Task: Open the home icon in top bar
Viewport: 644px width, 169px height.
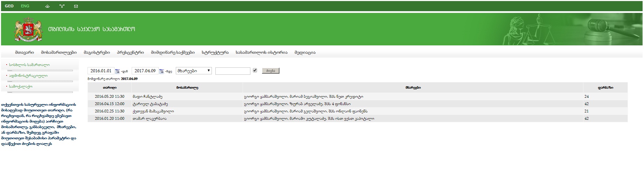Action: [48, 6]
